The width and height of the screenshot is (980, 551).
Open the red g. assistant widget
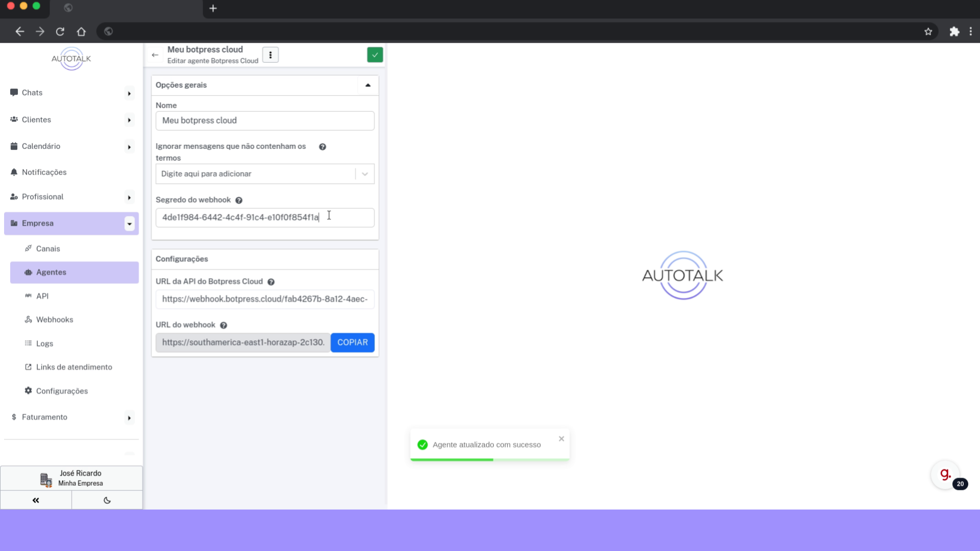coord(945,474)
